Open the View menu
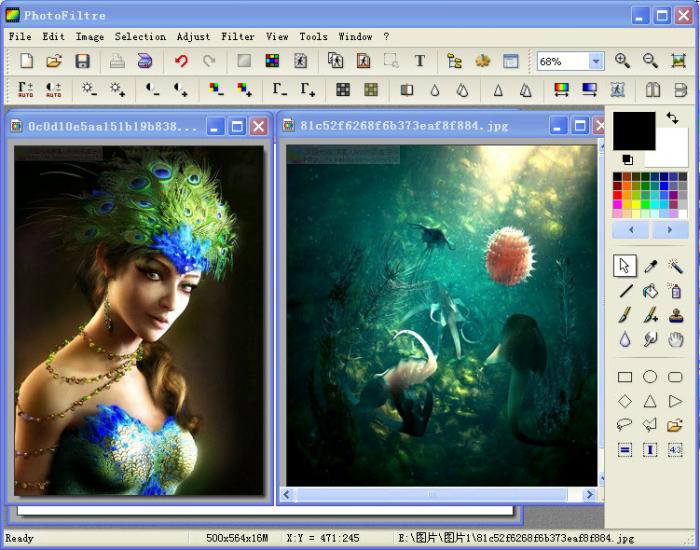The width and height of the screenshot is (700, 550). 277,37
